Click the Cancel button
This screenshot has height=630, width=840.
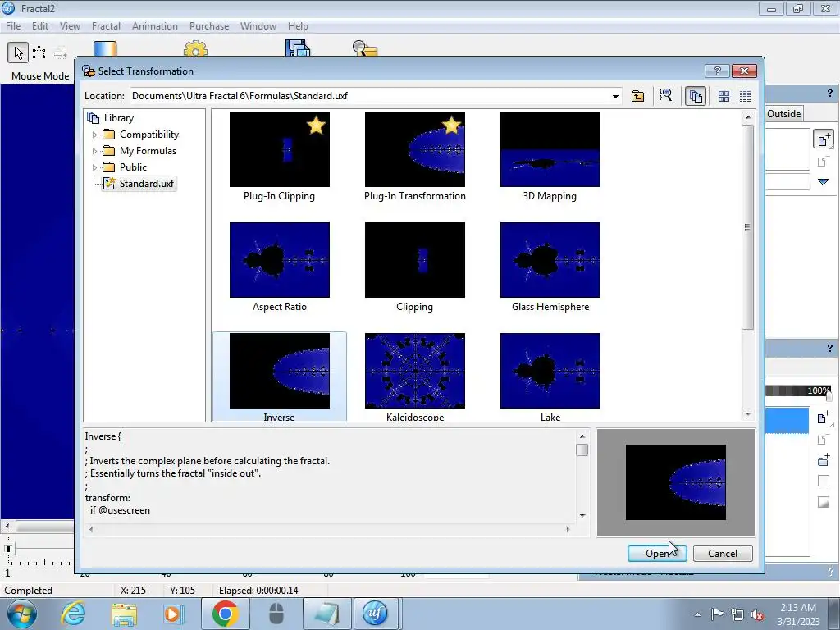[x=723, y=554]
